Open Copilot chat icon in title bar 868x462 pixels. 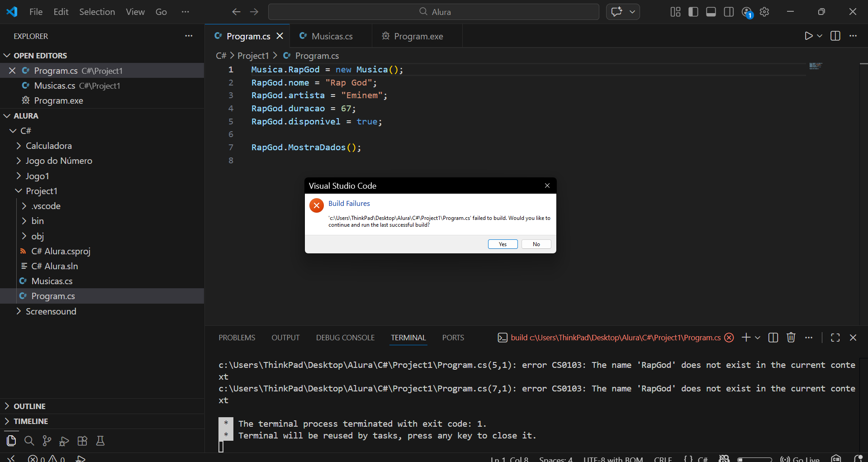[x=617, y=12]
